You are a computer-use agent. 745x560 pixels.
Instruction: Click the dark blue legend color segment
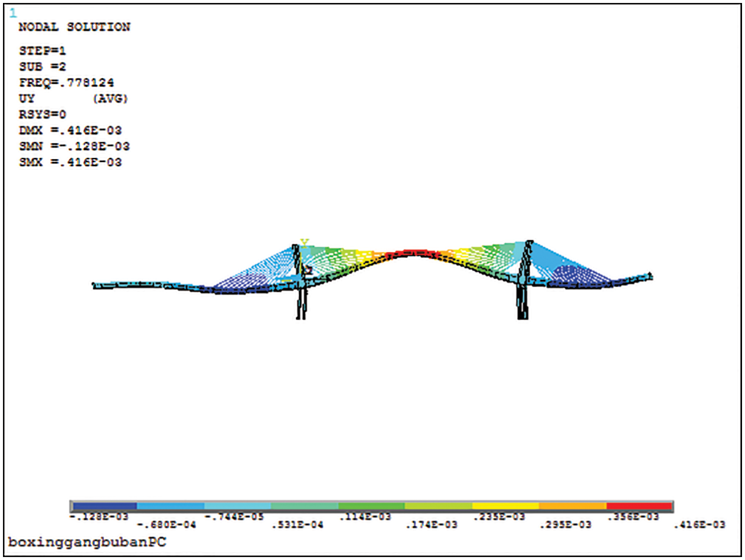click(104, 505)
